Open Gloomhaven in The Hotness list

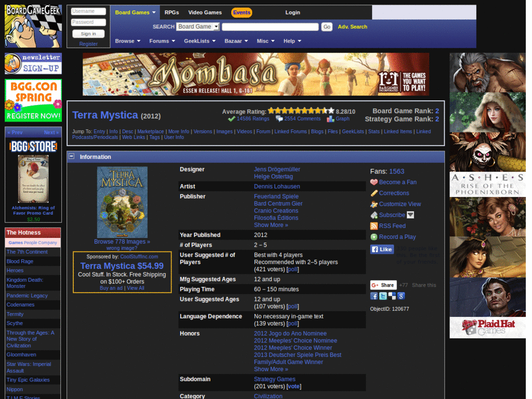tap(21, 354)
